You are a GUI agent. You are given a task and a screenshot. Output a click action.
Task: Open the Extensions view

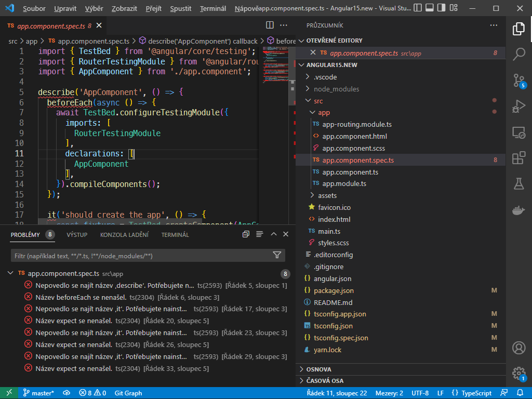[519, 157]
